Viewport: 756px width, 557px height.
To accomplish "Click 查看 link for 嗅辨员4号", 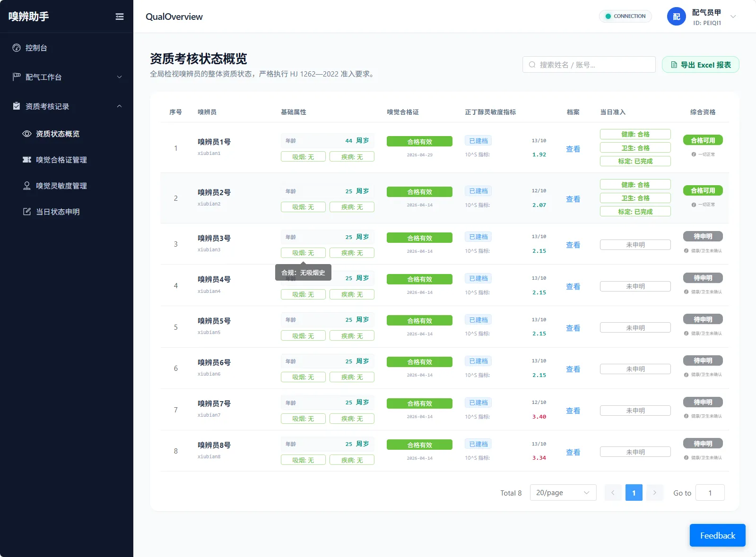I will coord(573,286).
